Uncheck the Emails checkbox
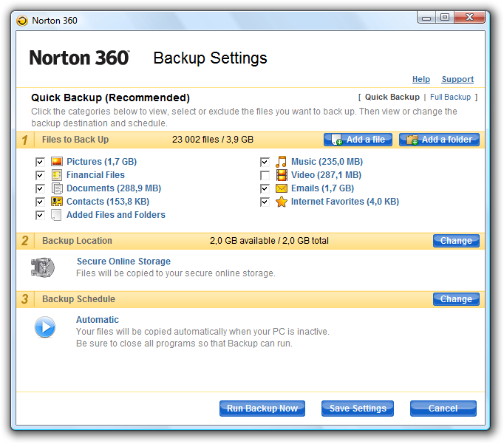The width and height of the screenshot is (504, 444). coord(265,188)
